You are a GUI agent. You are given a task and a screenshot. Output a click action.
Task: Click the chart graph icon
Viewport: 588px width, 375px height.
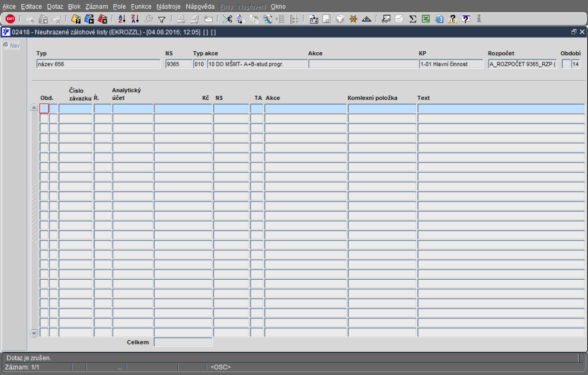(x=386, y=19)
